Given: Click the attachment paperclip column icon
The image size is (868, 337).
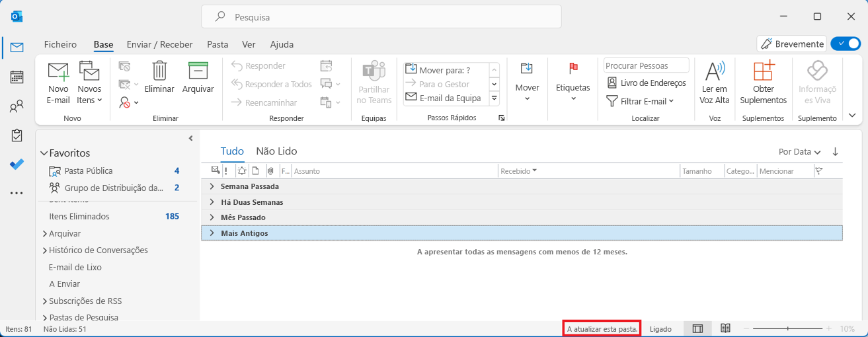Looking at the screenshot, I should pyautogui.click(x=270, y=171).
